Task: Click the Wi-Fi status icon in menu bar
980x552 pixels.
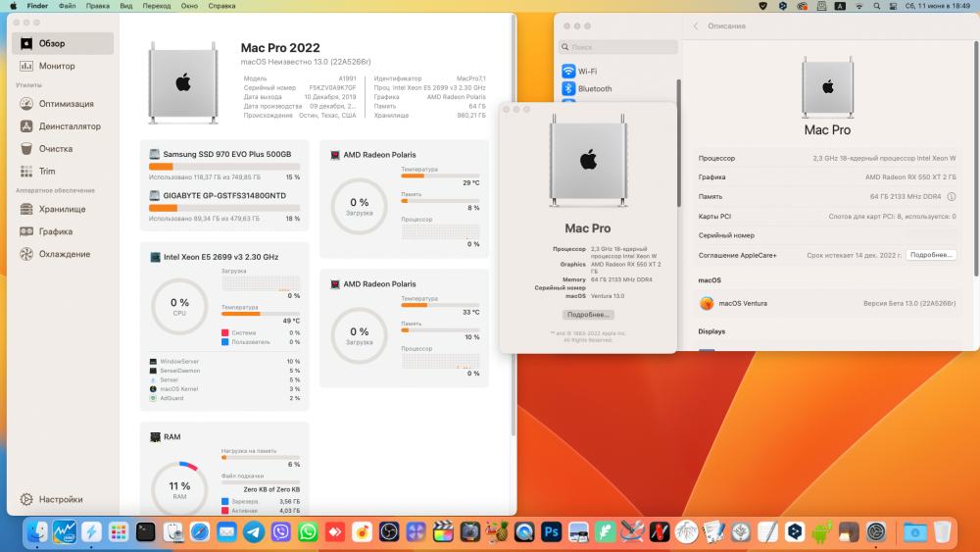Action: coord(858,6)
